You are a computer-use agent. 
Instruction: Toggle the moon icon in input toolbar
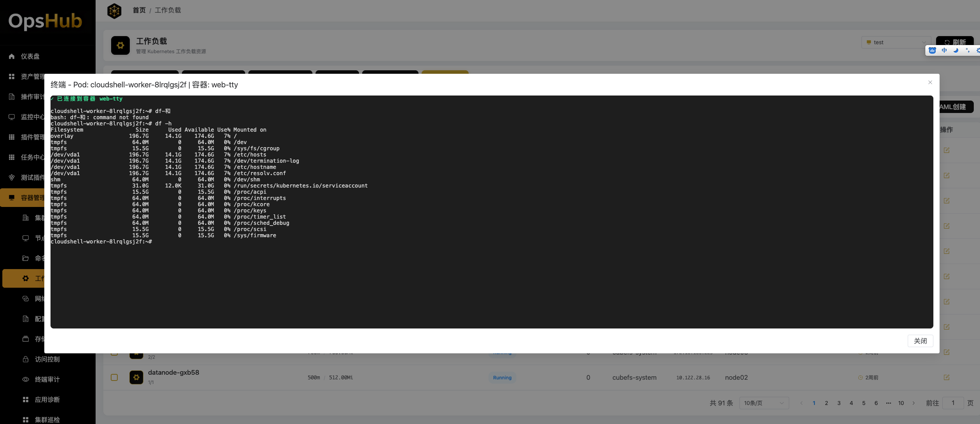coord(956,50)
